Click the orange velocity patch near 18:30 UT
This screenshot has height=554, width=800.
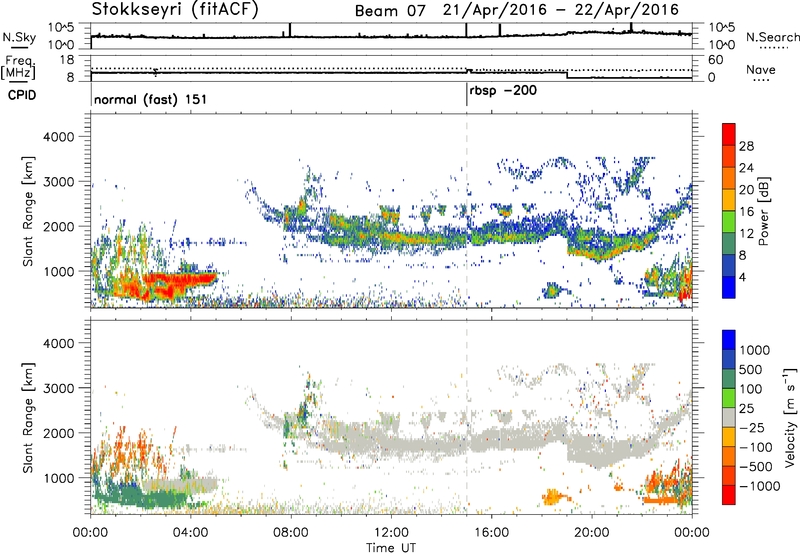point(554,496)
